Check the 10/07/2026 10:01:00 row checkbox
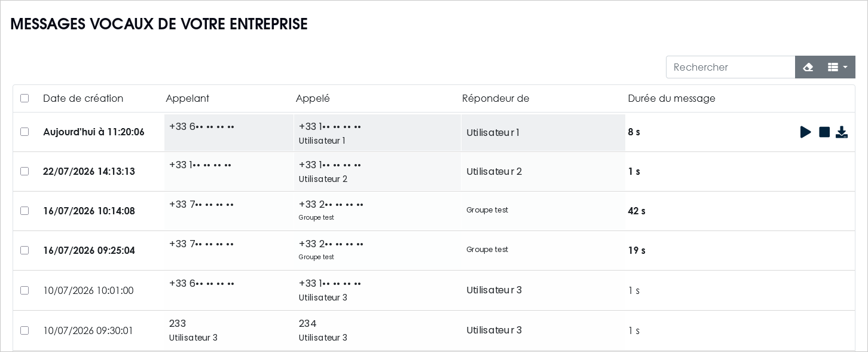The image size is (868, 352). 25,290
